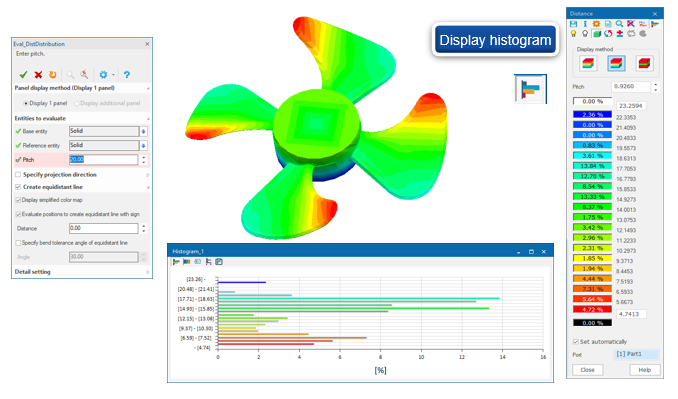
Task: Click the save disk icon in Distance panel
Action: click(573, 24)
